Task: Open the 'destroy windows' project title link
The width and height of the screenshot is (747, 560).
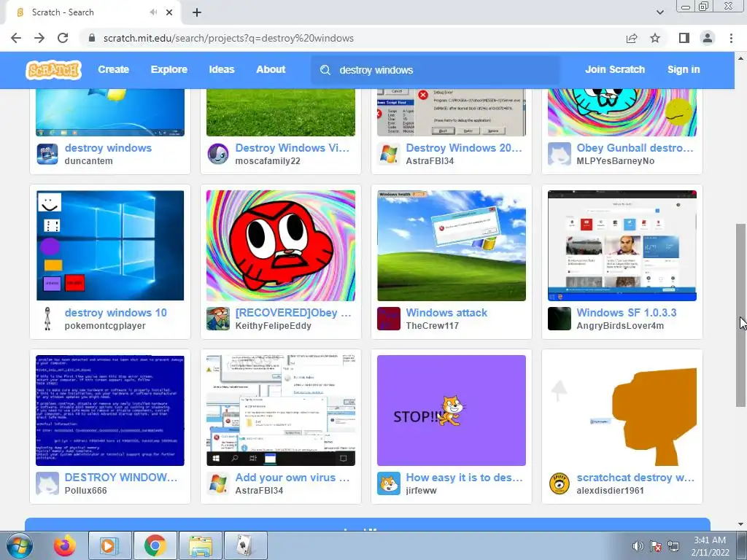Action: coord(108,148)
